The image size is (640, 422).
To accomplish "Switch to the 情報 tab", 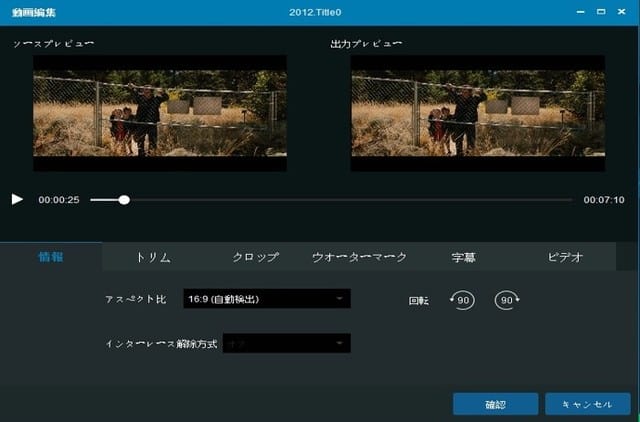I will pos(51,257).
